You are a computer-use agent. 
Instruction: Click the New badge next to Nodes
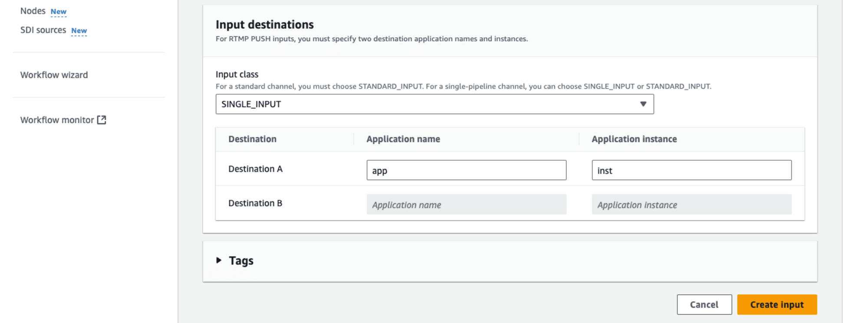[x=59, y=12]
